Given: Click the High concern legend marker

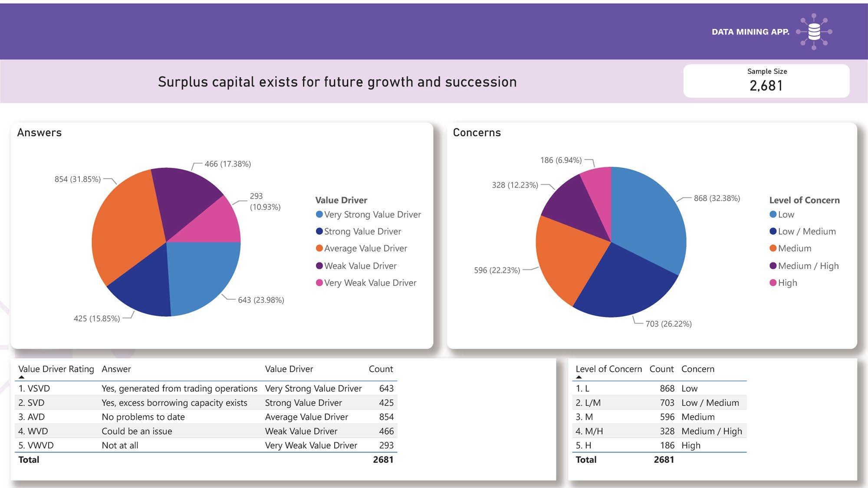Looking at the screenshot, I should click(x=773, y=283).
